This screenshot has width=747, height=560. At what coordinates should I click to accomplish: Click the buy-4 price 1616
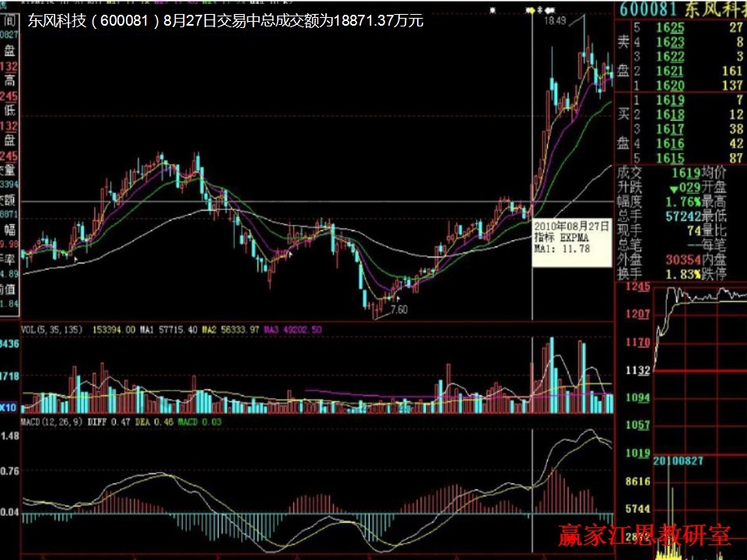(x=670, y=144)
